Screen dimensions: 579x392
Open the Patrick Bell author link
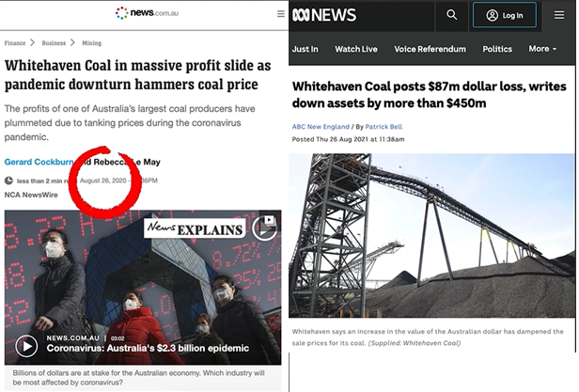pos(383,127)
